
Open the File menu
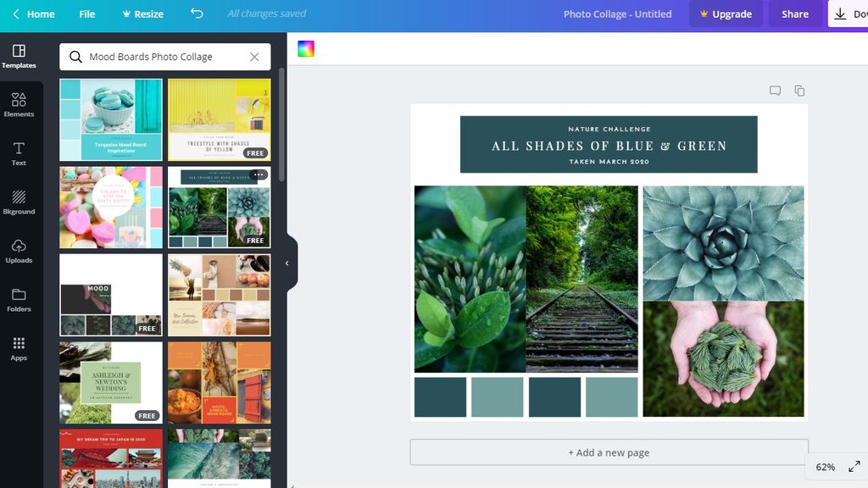(86, 14)
